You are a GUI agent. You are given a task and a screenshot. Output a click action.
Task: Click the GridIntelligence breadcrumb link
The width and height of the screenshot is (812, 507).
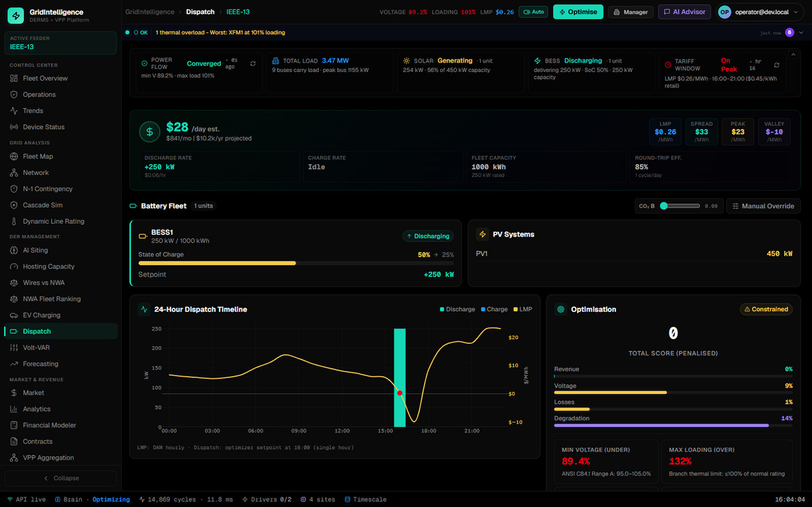coord(150,12)
